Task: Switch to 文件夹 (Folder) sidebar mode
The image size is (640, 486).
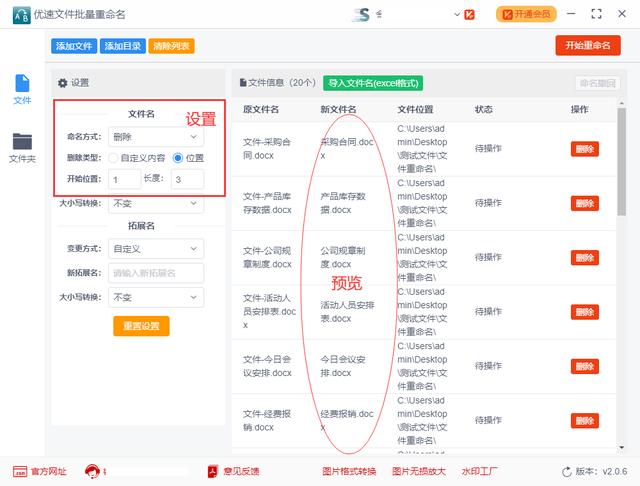Action: click(x=22, y=148)
